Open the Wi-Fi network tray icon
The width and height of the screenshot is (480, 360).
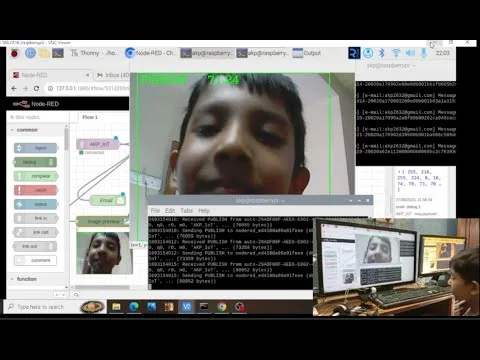tap(396, 53)
